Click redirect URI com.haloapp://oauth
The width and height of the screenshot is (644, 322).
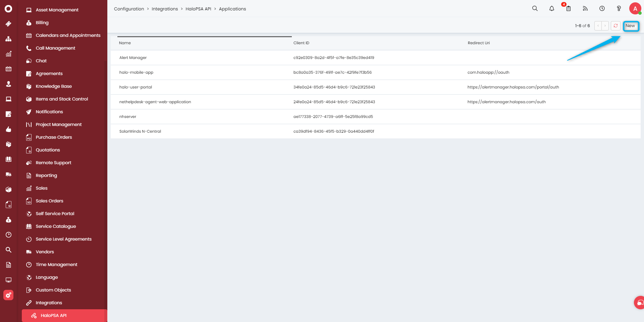[x=488, y=72]
